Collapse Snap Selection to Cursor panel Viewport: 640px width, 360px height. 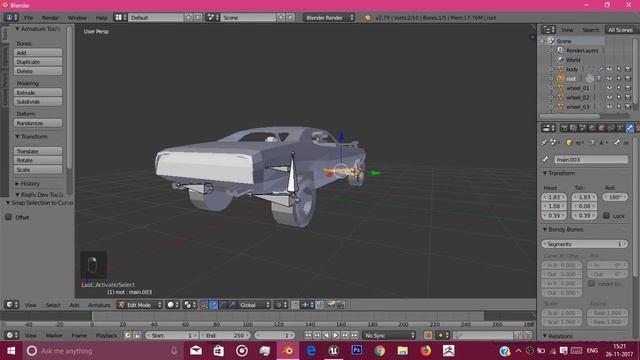point(8,203)
